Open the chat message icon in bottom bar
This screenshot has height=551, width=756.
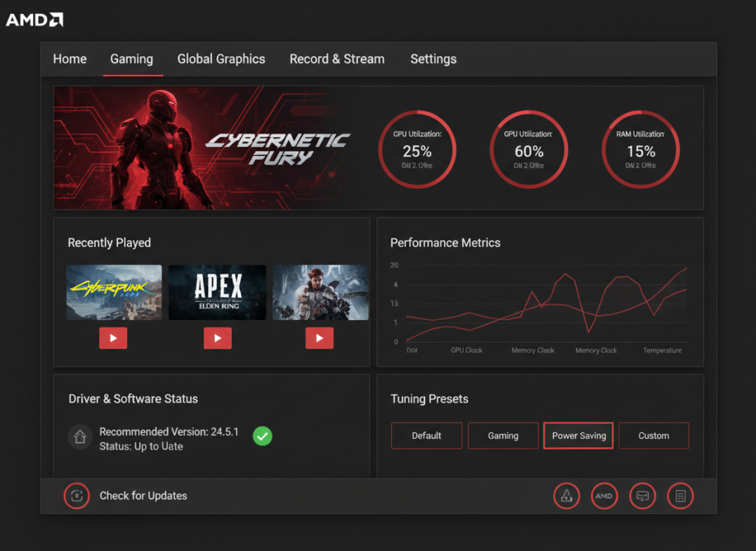[x=643, y=496]
